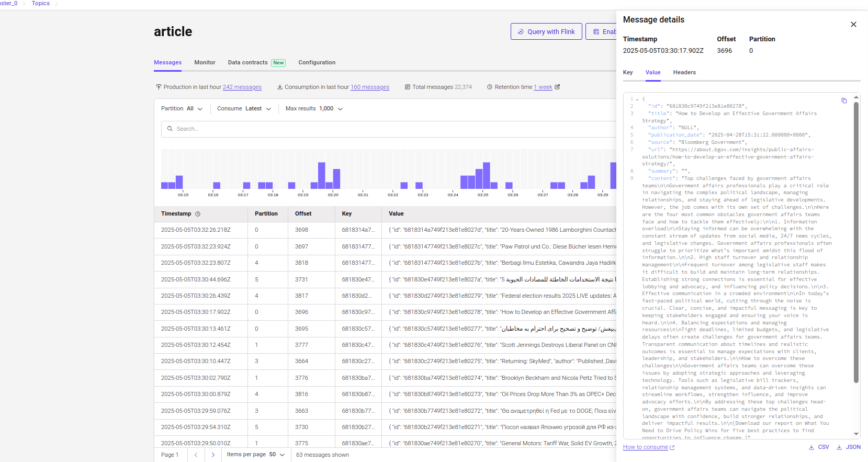Click the histogram bar at 03:25
Viewport: 868px width, 462px height.
point(486,176)
